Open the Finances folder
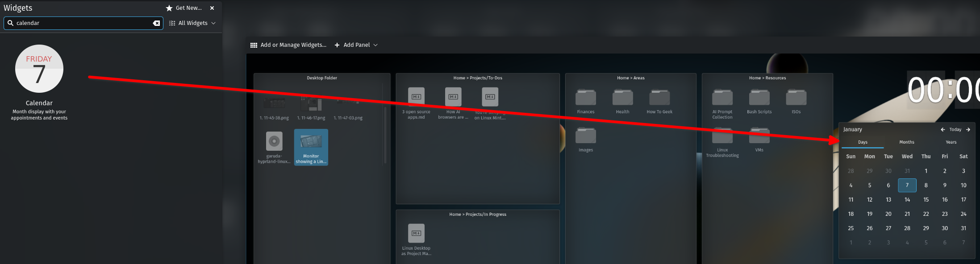The image size is (980, 264). (x=586, y=102)
